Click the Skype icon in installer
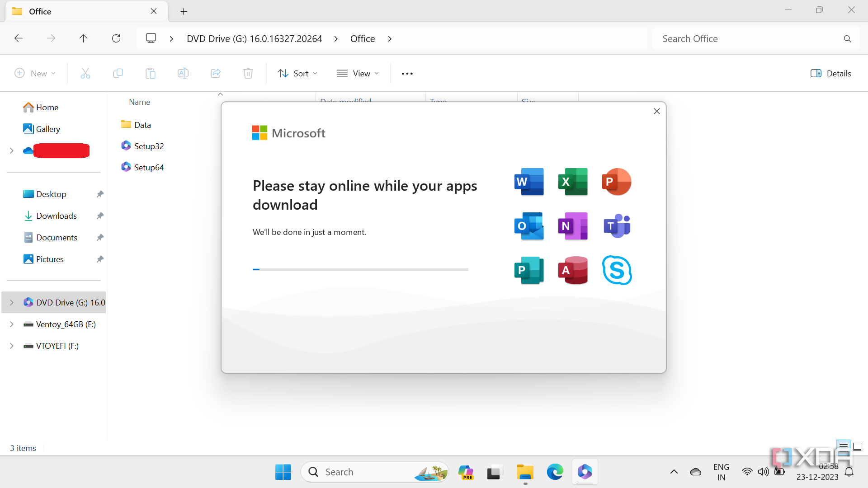The width and height of the screenshot is (868, 488). pos(617,270)
